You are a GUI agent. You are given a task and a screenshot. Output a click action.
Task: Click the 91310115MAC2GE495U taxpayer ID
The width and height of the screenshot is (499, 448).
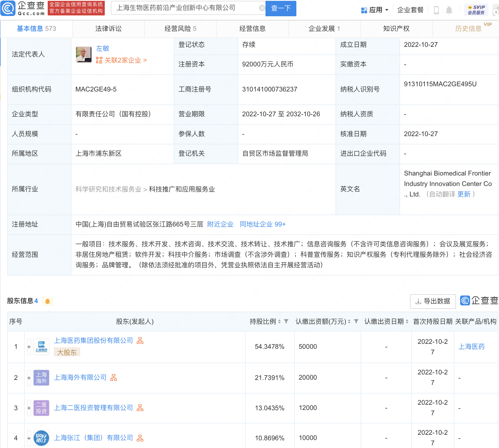tap(440, 84)
